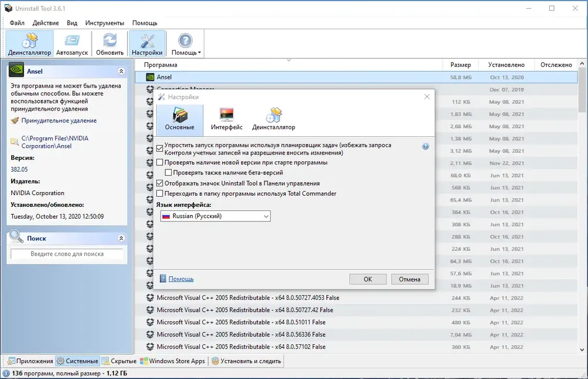Click the icon of the 8.0.50727.4053 Redistributable row
The image size is (588, 379).
(150, 298)
